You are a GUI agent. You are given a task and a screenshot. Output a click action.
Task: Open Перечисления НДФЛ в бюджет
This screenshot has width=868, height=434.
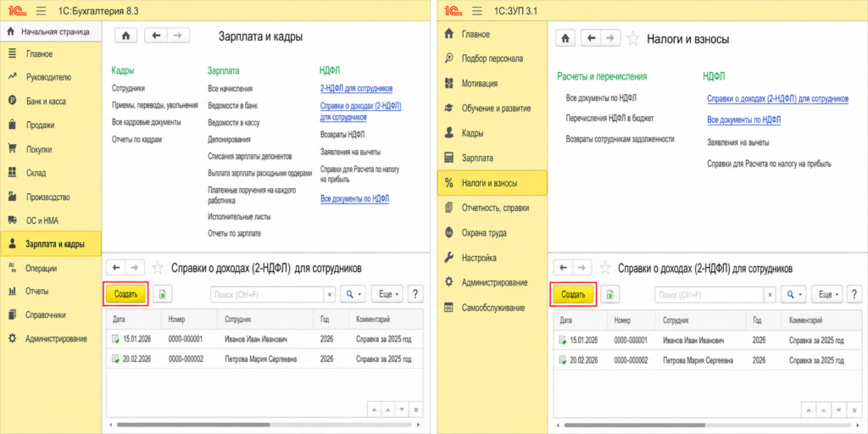[609, 118]
